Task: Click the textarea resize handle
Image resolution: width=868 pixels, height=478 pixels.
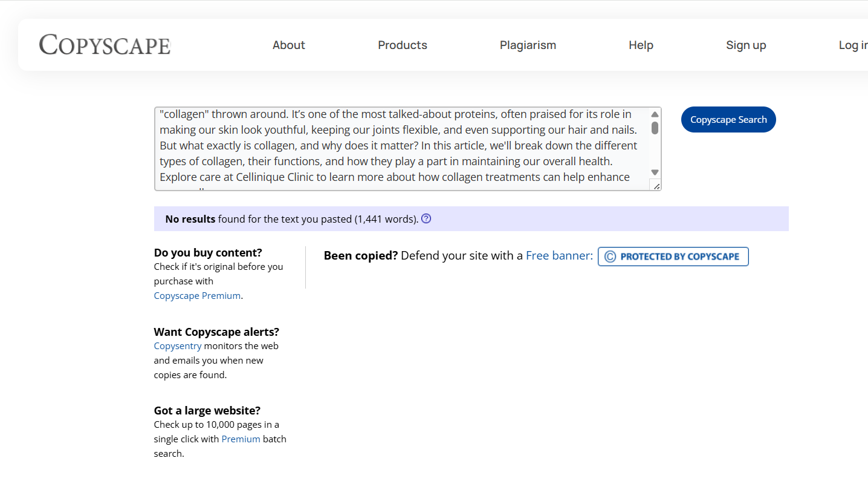Action: coord(656,186)
